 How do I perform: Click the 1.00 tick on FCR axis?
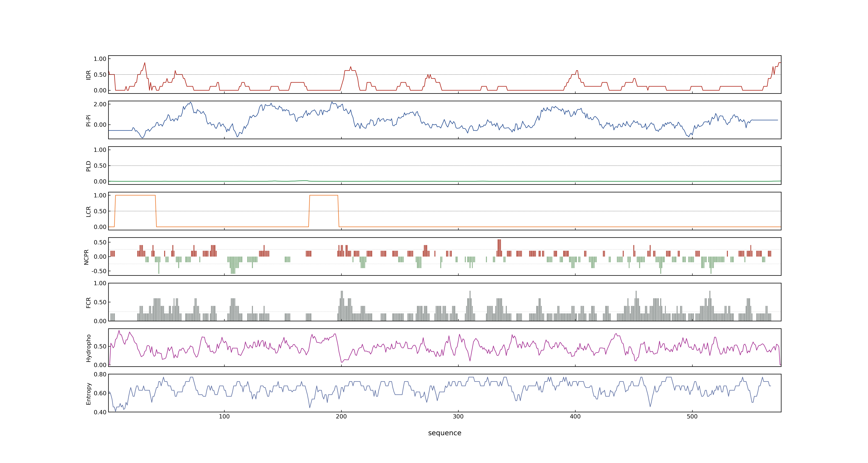point(100,283)
